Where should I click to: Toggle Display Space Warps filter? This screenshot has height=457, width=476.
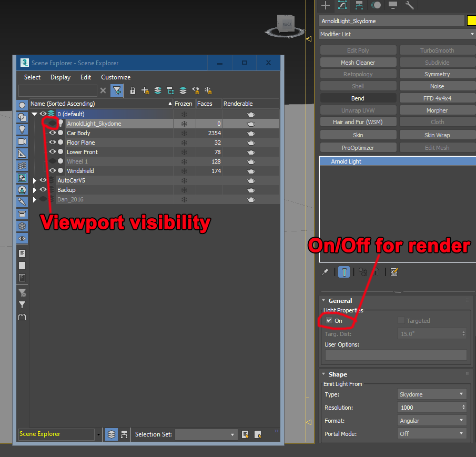click(x=22, y=166)
